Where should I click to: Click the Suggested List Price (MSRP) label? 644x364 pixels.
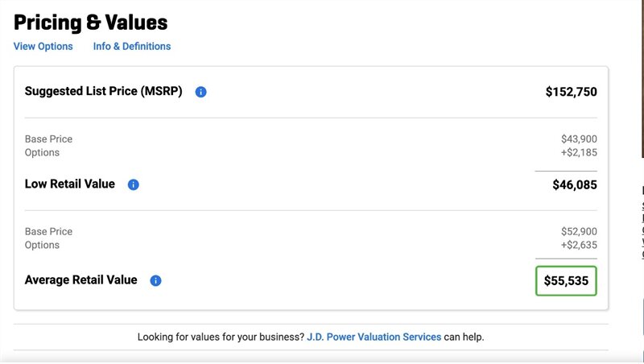104,92
